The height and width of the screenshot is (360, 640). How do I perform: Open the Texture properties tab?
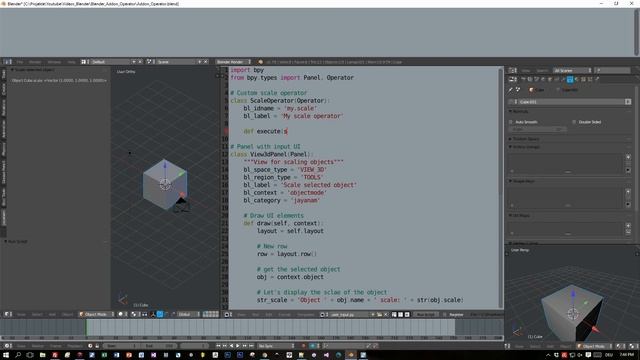[583, 79]
